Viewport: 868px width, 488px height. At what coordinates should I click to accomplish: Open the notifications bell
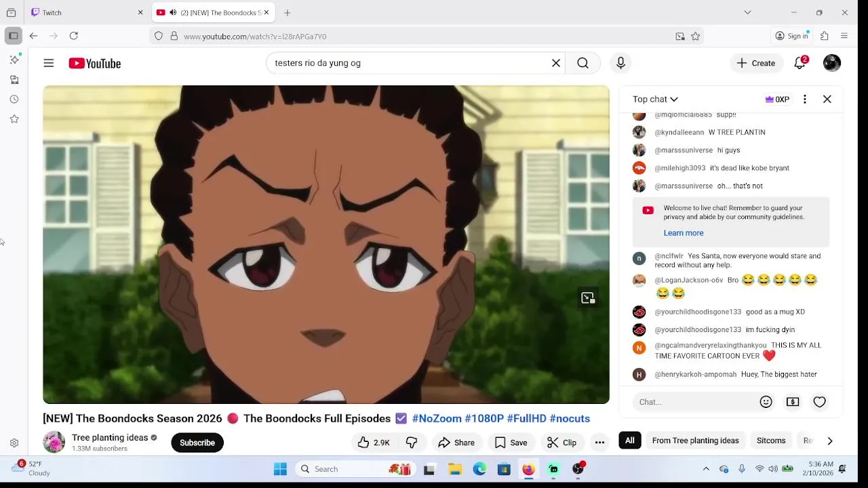800,63
